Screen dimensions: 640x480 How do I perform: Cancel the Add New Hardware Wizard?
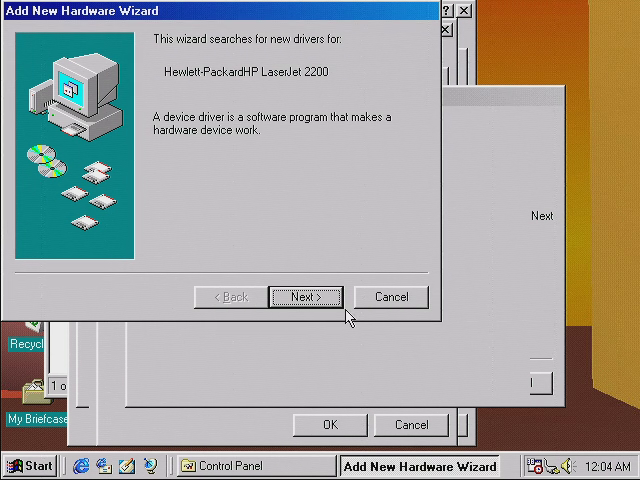coord(391,297)
